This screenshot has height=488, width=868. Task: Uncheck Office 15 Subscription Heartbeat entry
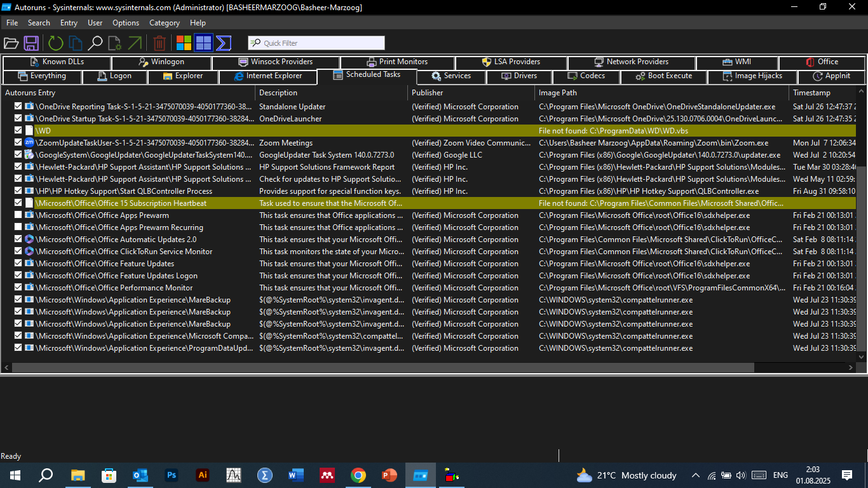click(18, 203)
